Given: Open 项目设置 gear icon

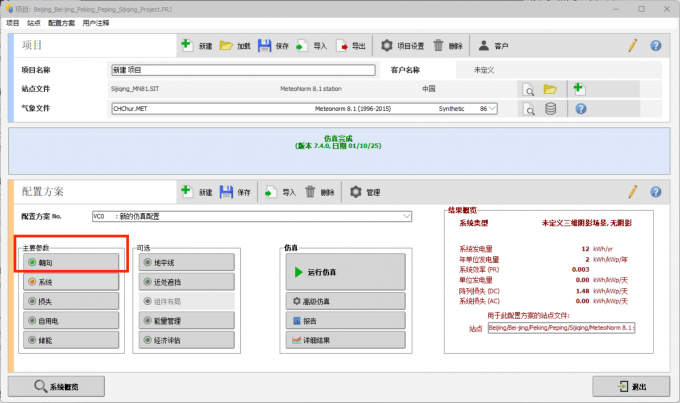Looking at the screenshot, I should (x=387, y=45).
